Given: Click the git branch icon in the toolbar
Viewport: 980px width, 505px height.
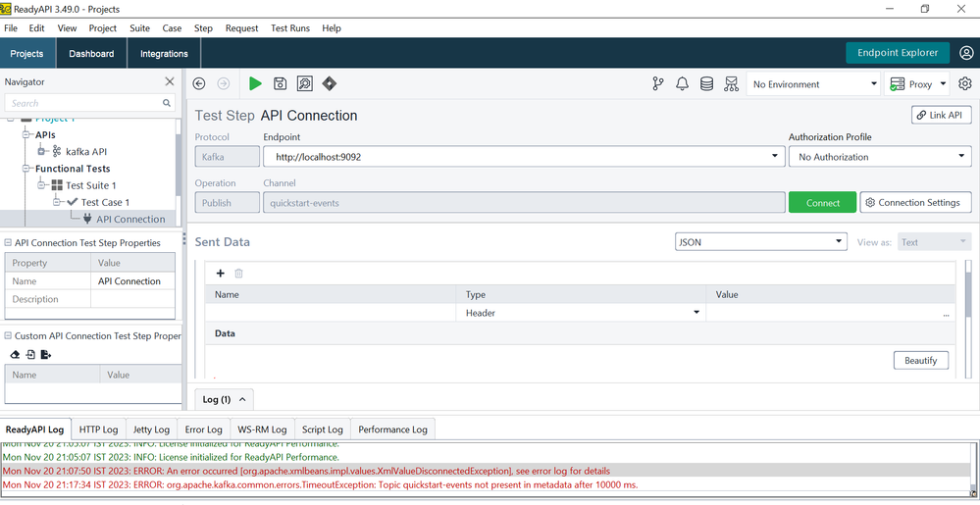Looking at the screenshot, I should pyautogui.click(x=658, y=84).
